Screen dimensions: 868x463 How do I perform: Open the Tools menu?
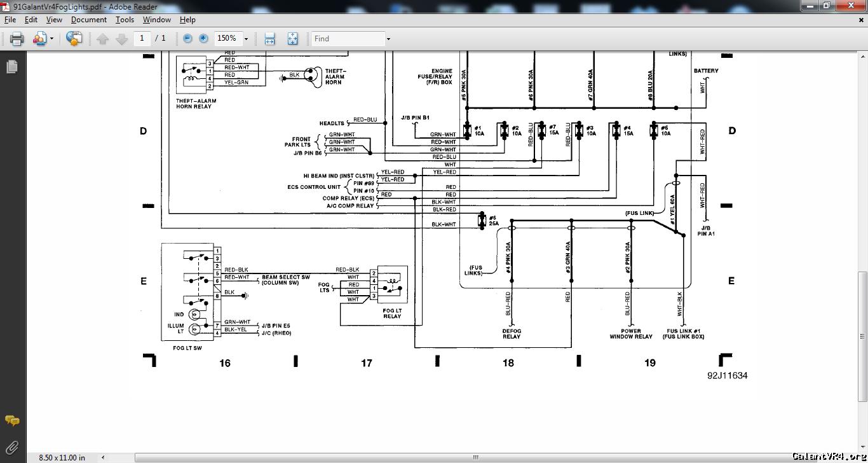(125, 20)
